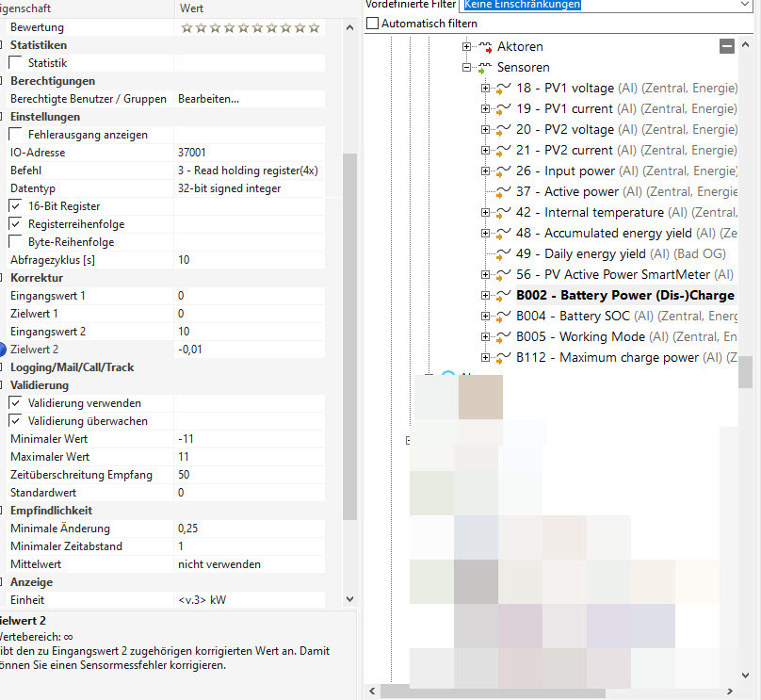
Task: Click the Einheit value kW field
Action: (x=250, y=600)
